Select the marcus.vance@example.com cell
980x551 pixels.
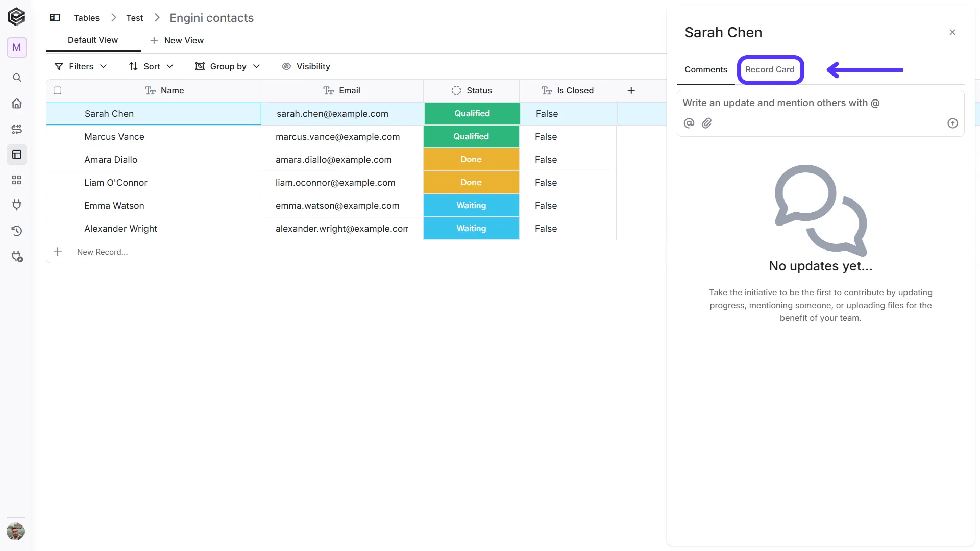[341, 137]
